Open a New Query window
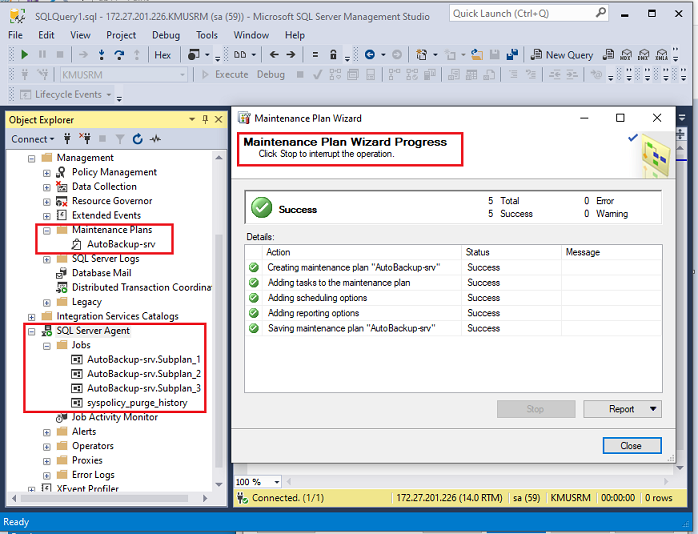698x534 pixels. click(x=562, y=55)
